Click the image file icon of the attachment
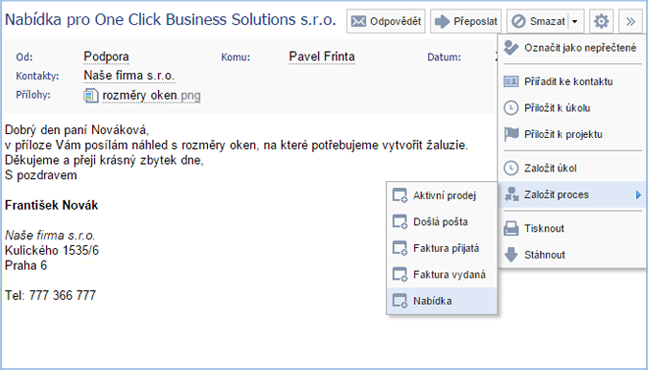Viewport: 648px width, 370px height. tap(91, 95)
